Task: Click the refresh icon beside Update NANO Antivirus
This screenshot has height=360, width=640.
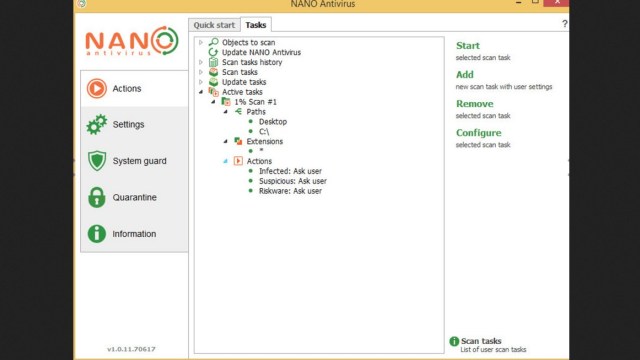Action: [213, 52]
